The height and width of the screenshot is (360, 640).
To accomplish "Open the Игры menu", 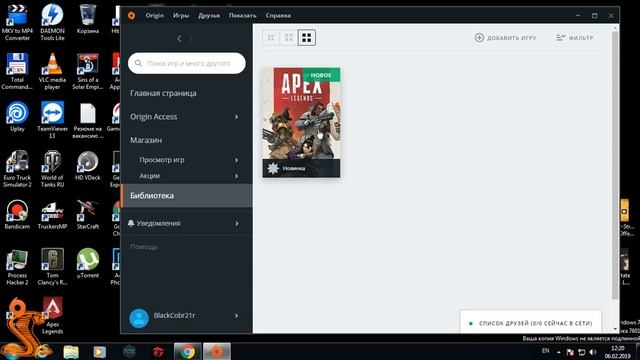I will point(181,16).
